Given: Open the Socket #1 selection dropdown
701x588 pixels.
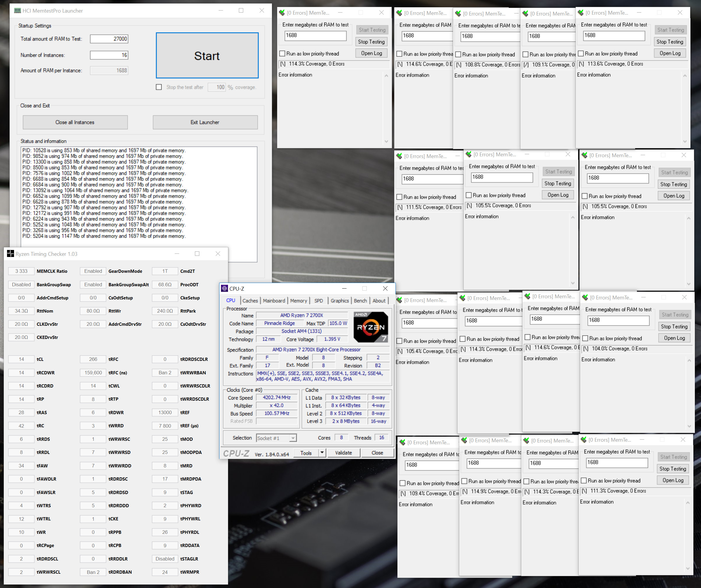Looking at the screenshot, I should pos(293,438).
